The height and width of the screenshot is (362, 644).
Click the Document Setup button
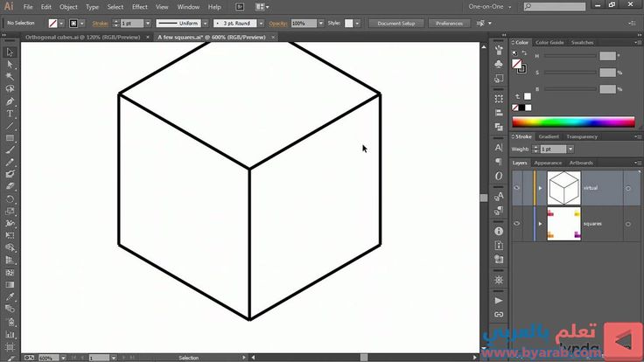[x=395, y=24]
